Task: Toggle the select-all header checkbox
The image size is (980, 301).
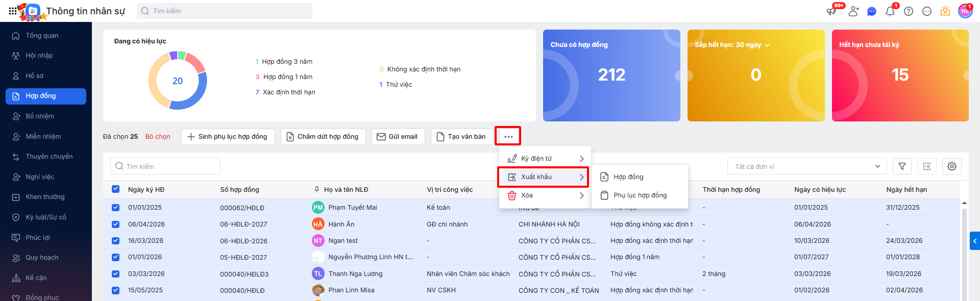Action: (x=115, y=189)
